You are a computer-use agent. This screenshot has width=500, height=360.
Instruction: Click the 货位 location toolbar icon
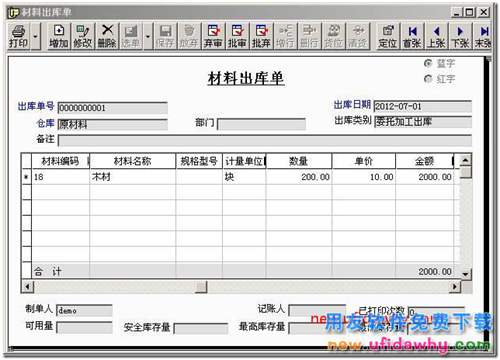(333, 36)
